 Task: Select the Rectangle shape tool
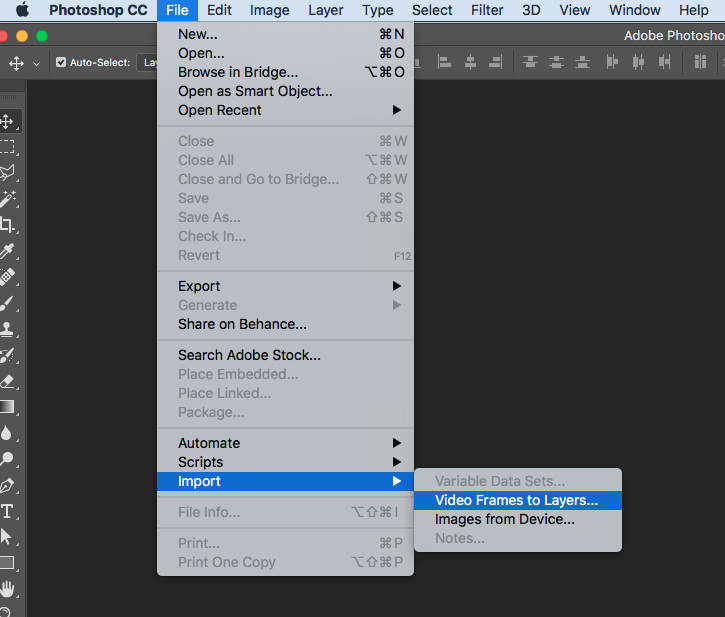[x=7, y=562]
